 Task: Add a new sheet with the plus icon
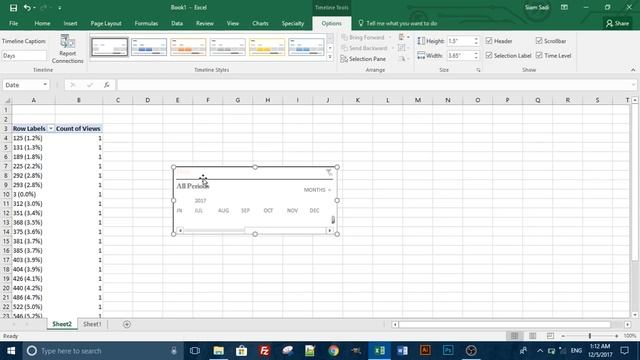(127, 324)
